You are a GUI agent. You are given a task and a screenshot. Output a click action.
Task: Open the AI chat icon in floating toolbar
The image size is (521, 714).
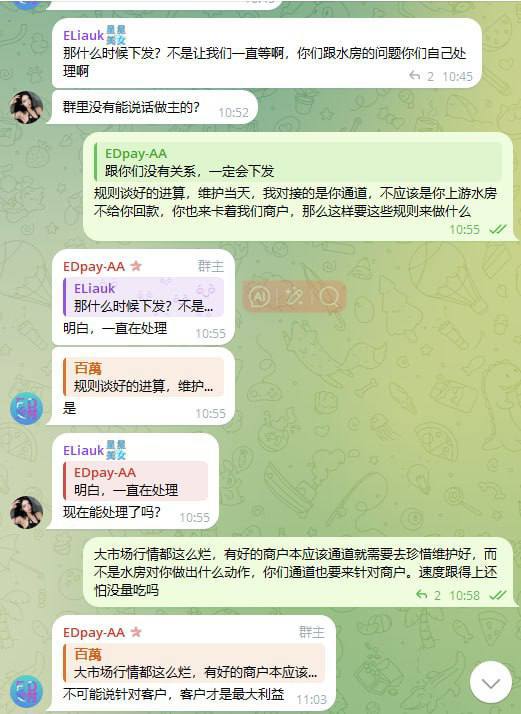point(259,297)
